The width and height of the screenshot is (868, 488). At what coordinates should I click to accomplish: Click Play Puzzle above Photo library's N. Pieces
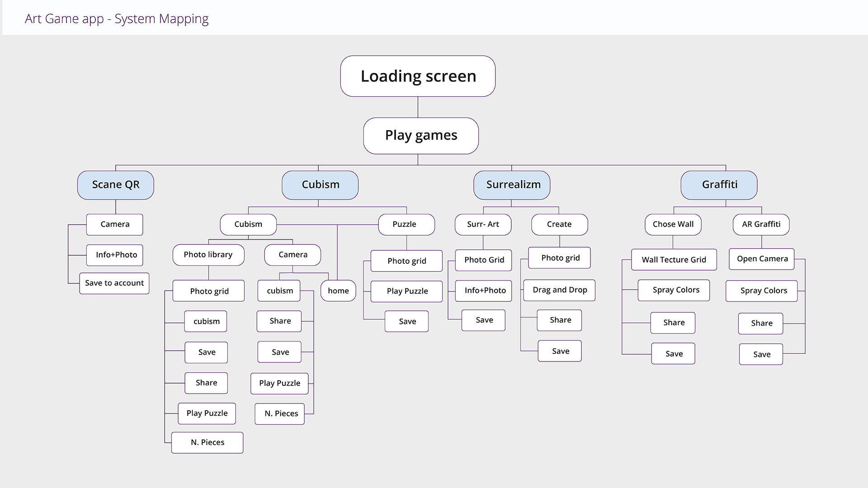tap(207, 413)
